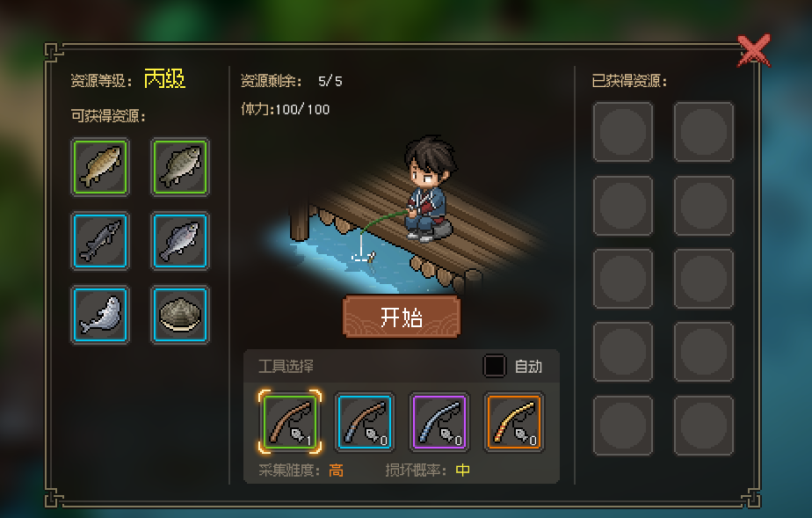812x518 pixels.
Task: Click the fishing character on the dock
Action: [x=428, y=190]
